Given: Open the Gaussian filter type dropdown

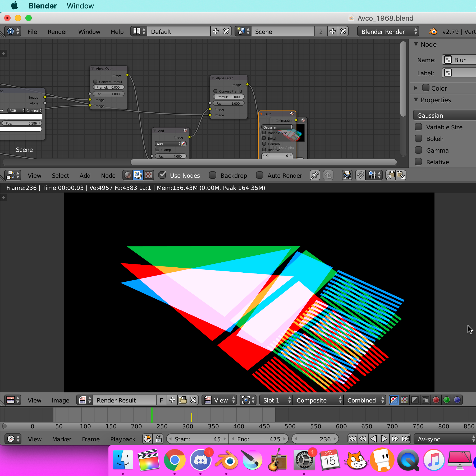Looking at the screenshot, I should pos(444,116).
